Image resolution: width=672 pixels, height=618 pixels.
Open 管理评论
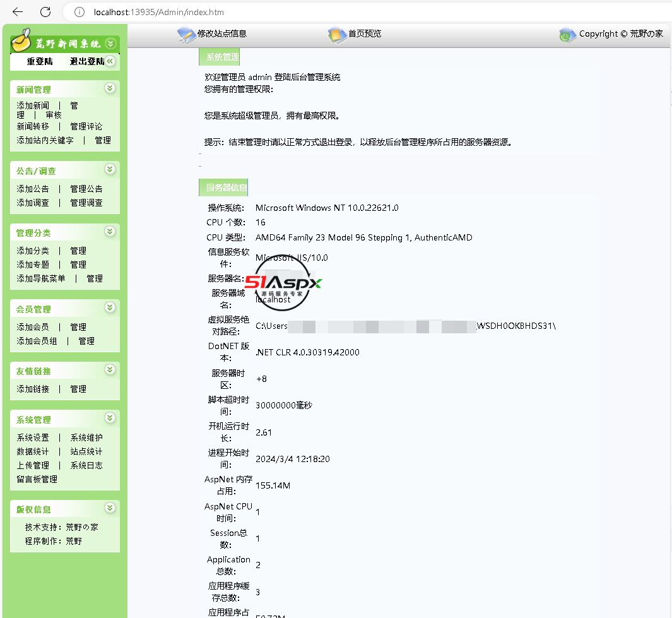click(x=86, y=126)
